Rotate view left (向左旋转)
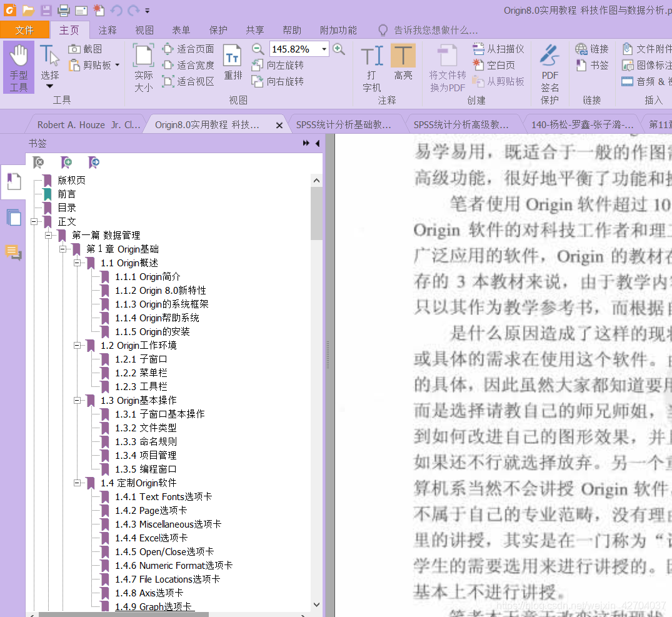Screen dimensions: 672x617 coord(278,65)
